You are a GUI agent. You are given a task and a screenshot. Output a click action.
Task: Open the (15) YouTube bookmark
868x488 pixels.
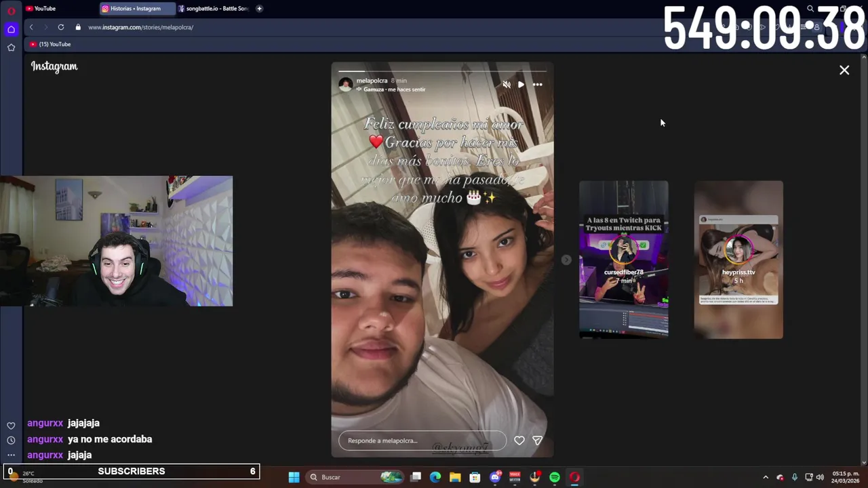click(50, 44)
